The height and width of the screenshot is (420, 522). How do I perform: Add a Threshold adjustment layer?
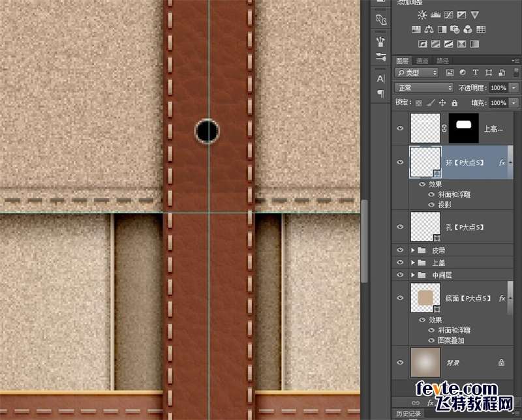(x=448, y=44)
